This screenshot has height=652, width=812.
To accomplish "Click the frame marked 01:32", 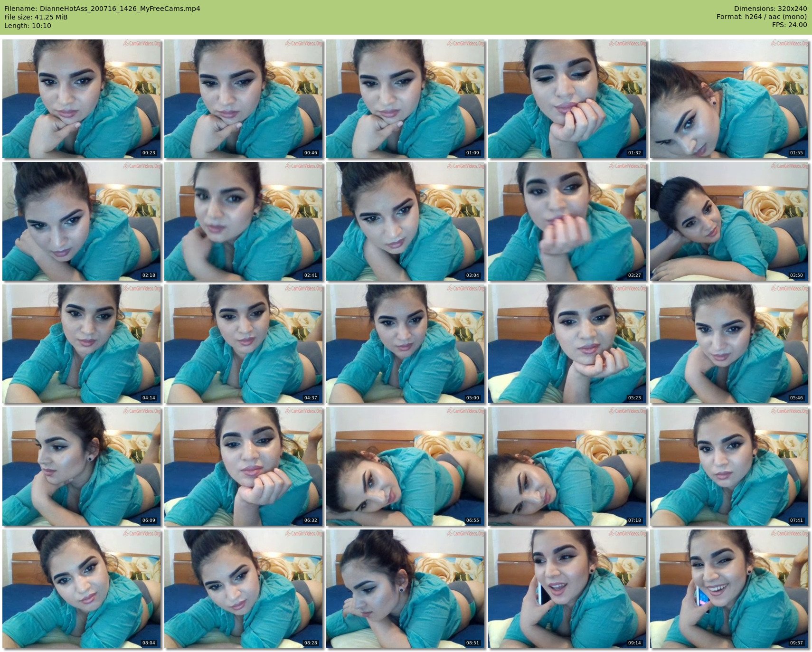I will pos(567,99).
